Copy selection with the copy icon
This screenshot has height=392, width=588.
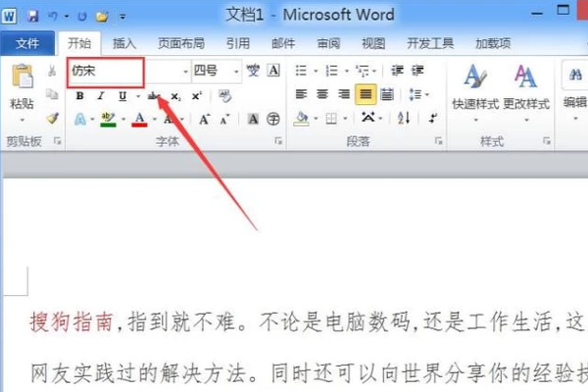click(x=52, y=94)
